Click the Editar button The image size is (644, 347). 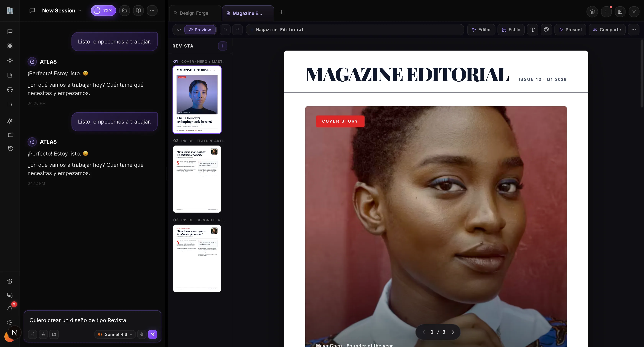[481, 30]
